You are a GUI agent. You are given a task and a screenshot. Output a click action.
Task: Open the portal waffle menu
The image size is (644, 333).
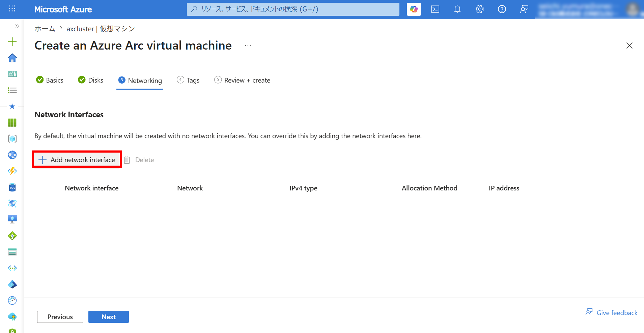[x=12, y=9]
